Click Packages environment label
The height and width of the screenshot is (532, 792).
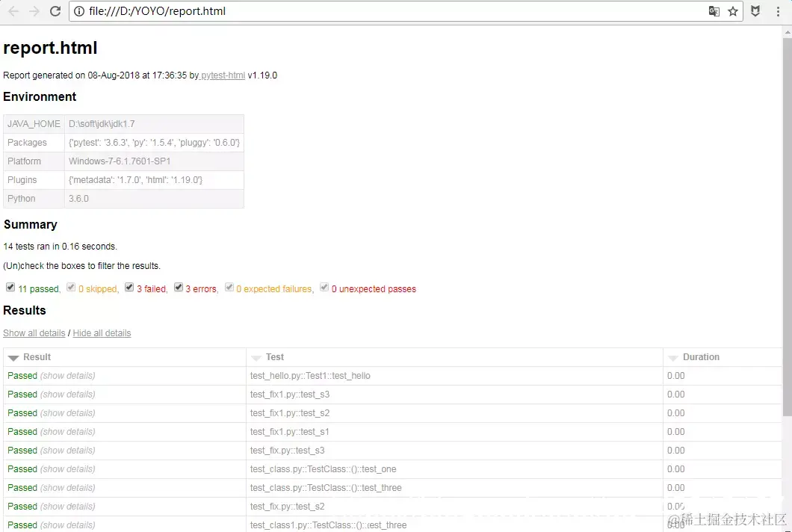(27, 143)
